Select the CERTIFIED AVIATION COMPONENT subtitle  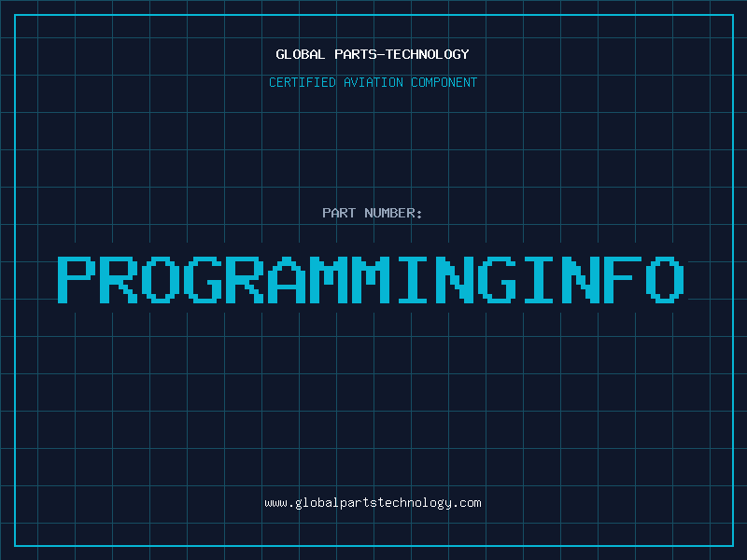click(x=373, y=82)
